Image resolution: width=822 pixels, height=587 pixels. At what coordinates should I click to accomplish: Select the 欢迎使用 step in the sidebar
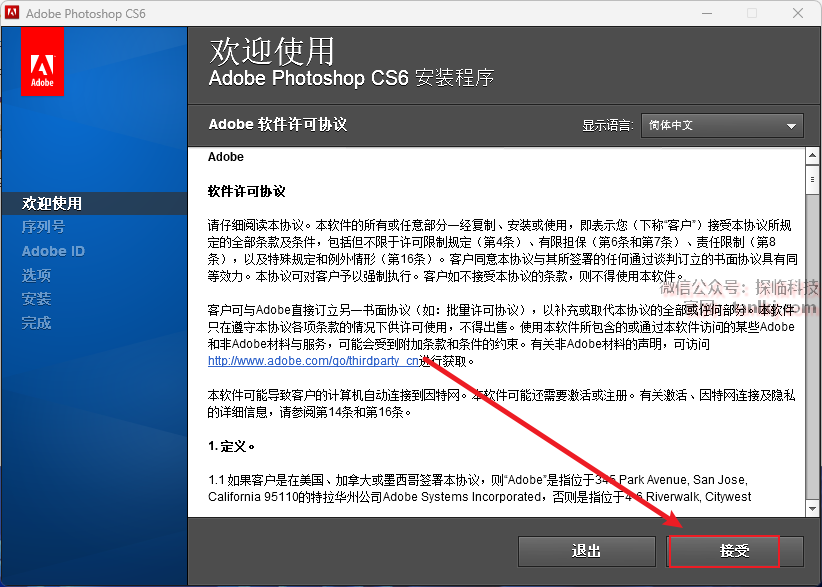point(52,203)
